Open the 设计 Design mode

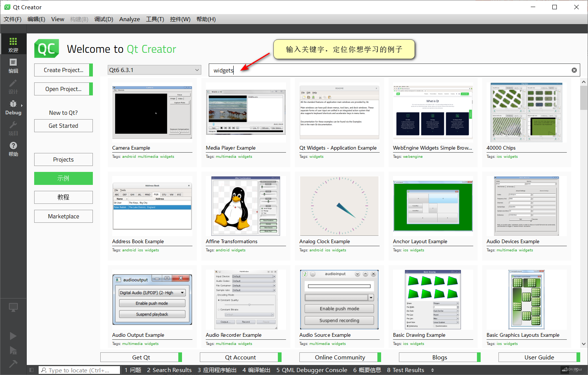pos(13,86)
